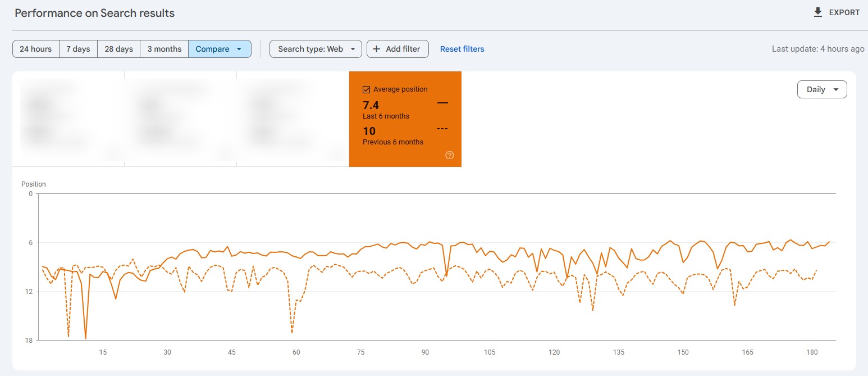
Task: Click the 'Performance on Search results' heading
Action: pos(94,13)
